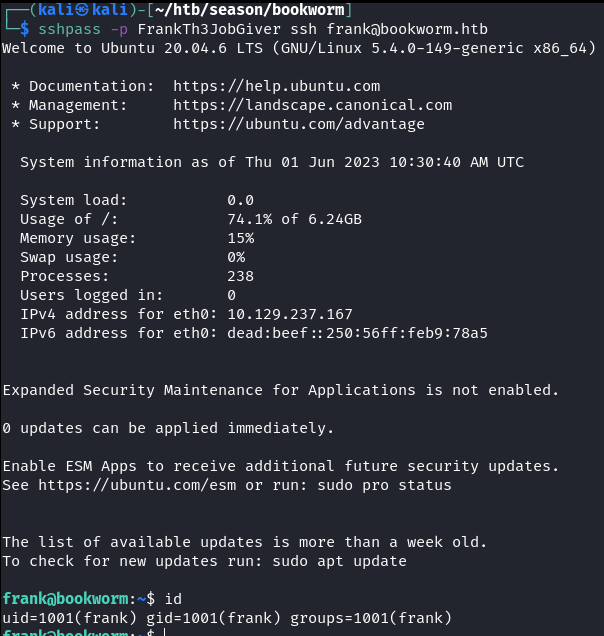Click the Memory usage 15% value
Screen dimensions: 604x636
(x=240, y=238)
